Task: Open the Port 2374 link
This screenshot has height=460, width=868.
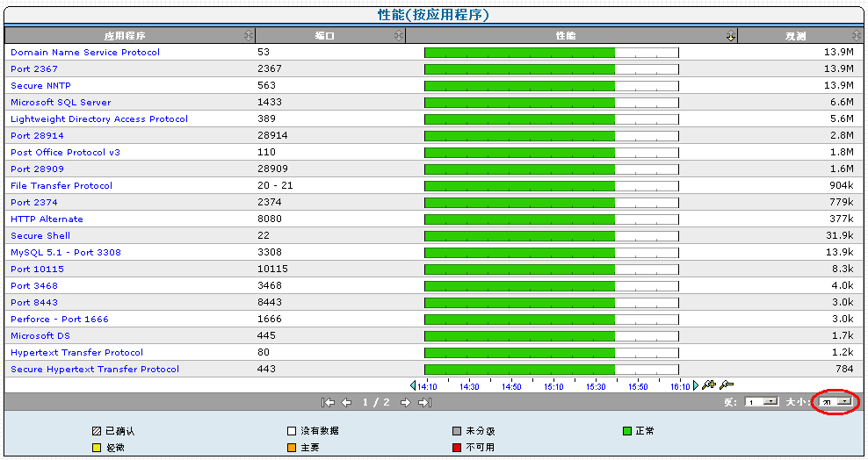Action: pyautogui.click(x=34, y=203)
